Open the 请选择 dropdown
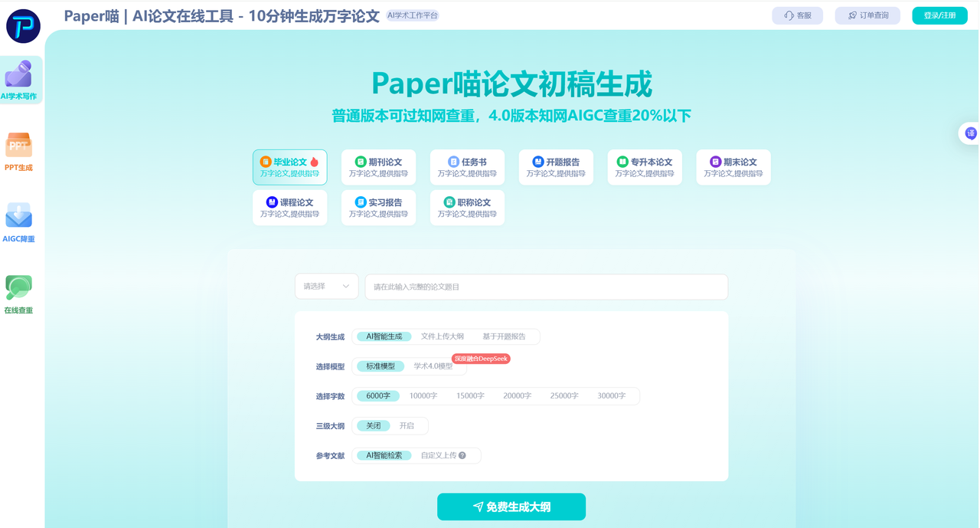The height and width of the screenshot is (528, 980). (327, 287)
